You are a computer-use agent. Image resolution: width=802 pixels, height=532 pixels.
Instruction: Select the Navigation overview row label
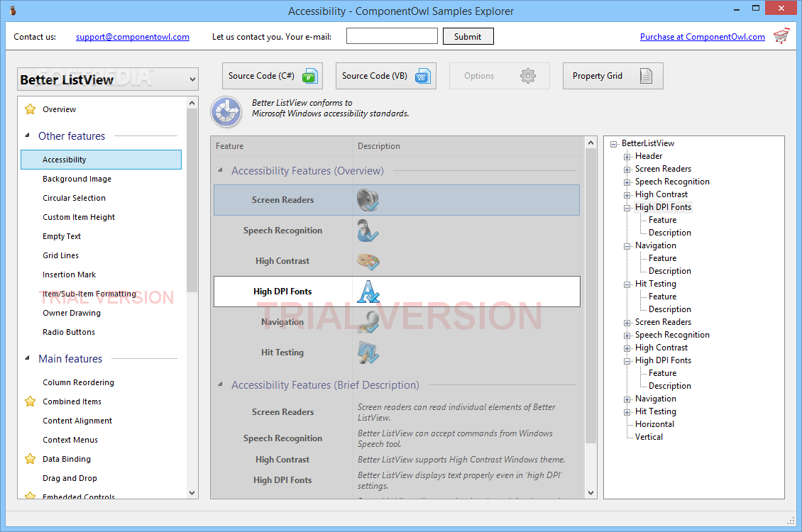pos(282,322)
